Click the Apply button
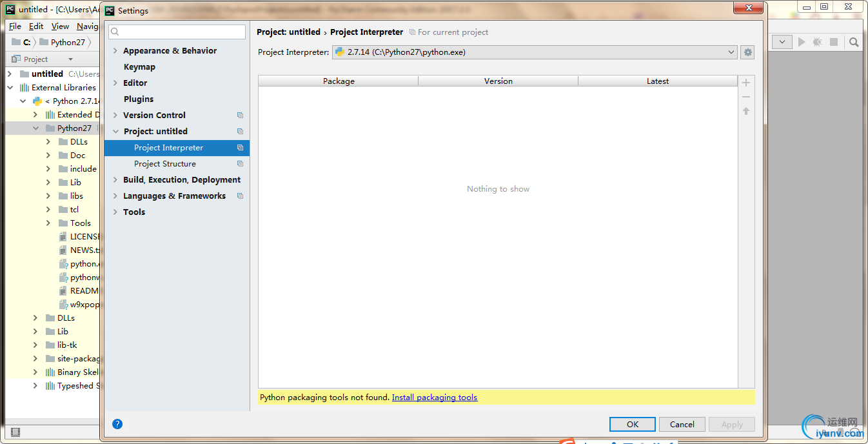This screenshot has width=868, height=444. click(732, 424)
